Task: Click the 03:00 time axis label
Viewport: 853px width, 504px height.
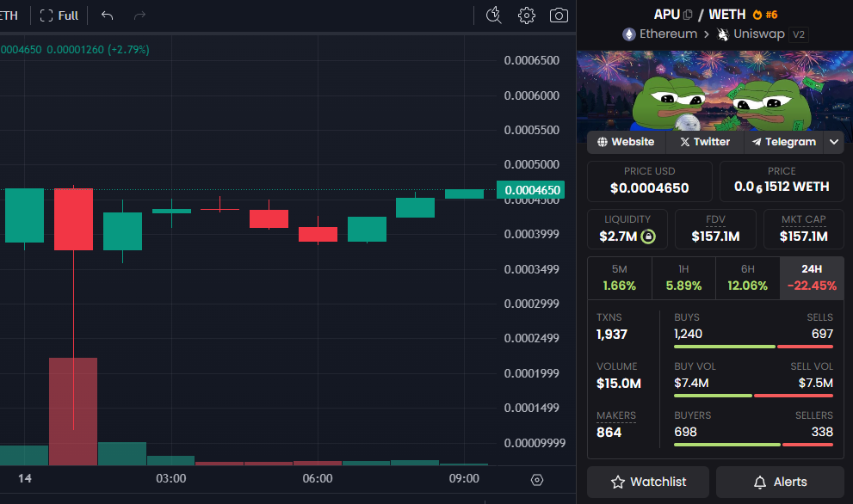Action: (170, 478)
